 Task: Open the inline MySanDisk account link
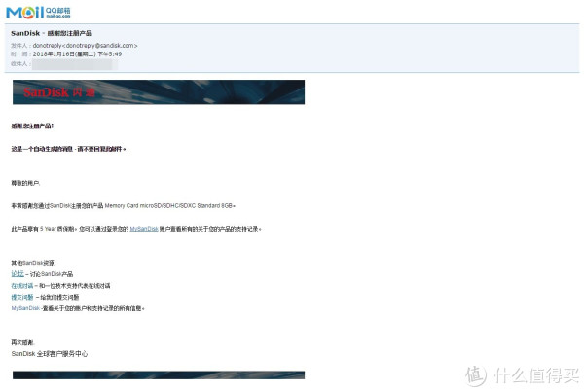pos(143,229)
